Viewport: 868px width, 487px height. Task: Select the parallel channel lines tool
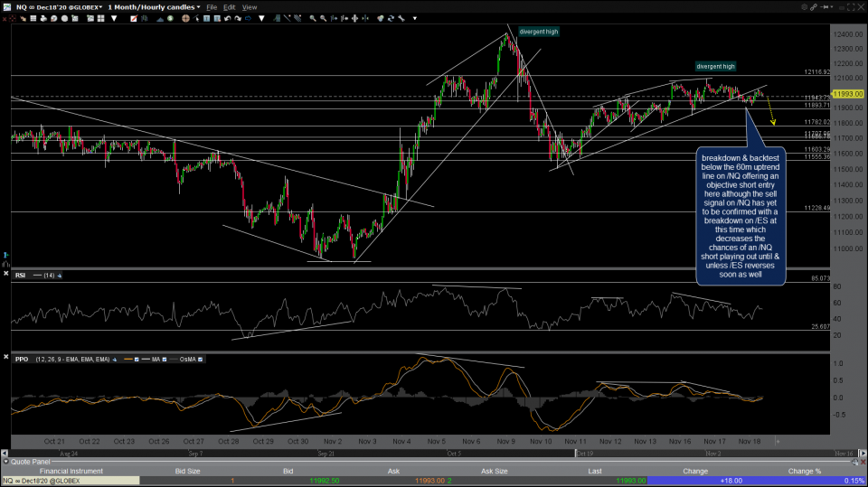tap(297, 18)
